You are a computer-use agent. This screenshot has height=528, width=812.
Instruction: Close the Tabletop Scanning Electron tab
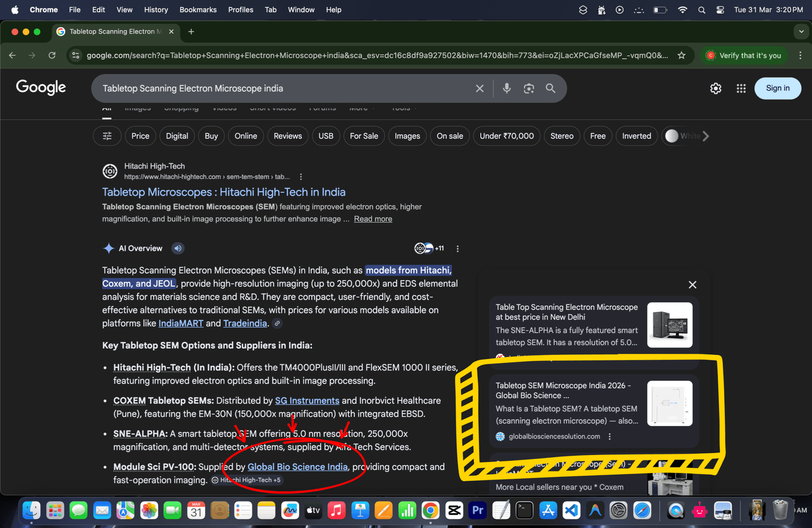tap(171, 31)
